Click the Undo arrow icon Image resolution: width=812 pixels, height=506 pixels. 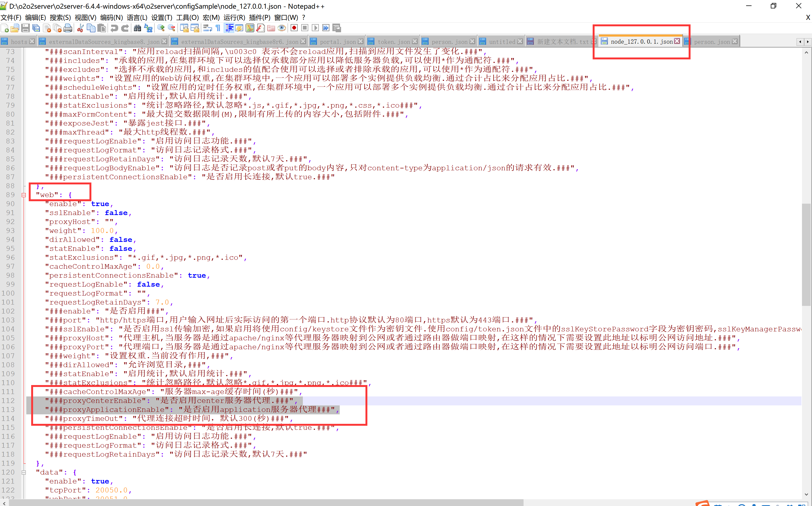click(114, 28)
